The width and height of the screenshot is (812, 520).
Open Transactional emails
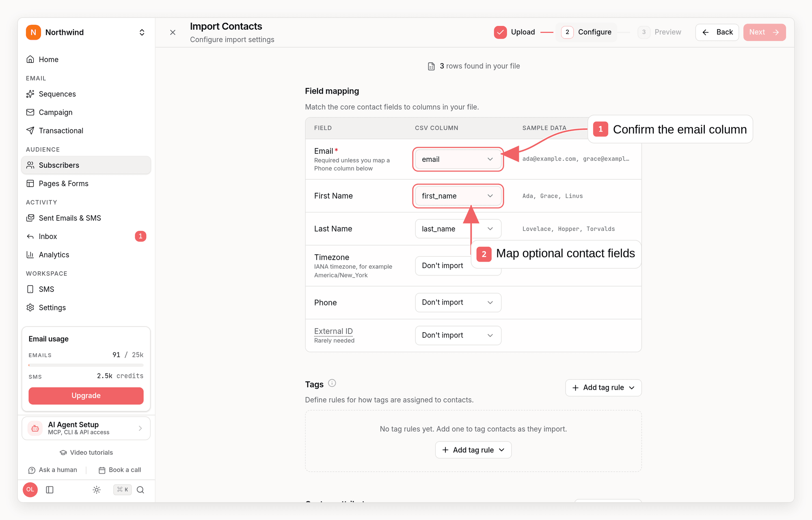(x=86, y=131)
